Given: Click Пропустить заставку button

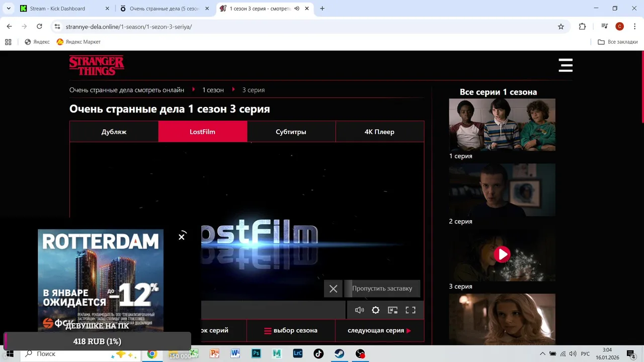Looking at the screenshot, I should click(x=382, y=289).
